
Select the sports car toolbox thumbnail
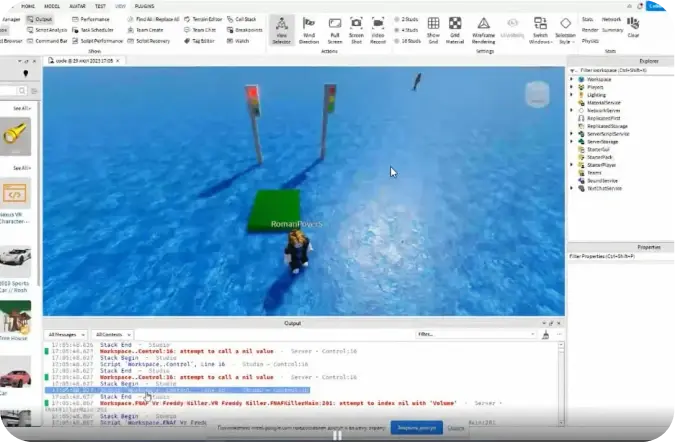click(x=15, y=257)
